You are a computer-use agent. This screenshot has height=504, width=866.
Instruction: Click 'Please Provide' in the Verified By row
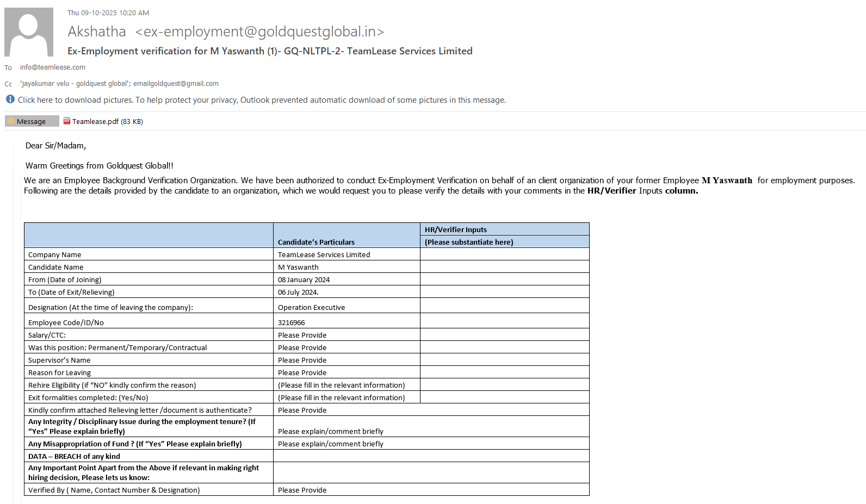click(x=302, y=490)
